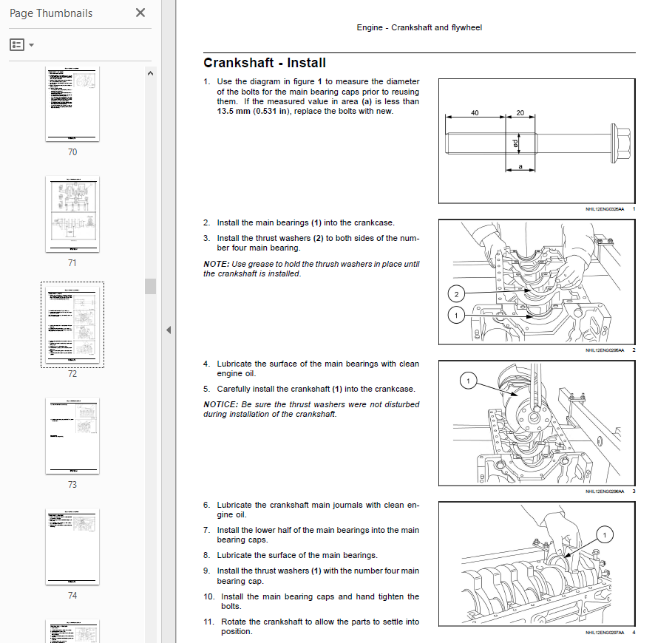Click the 'Page Thumbnails' panel title
The image size is (672, 643).
[52, 13]
